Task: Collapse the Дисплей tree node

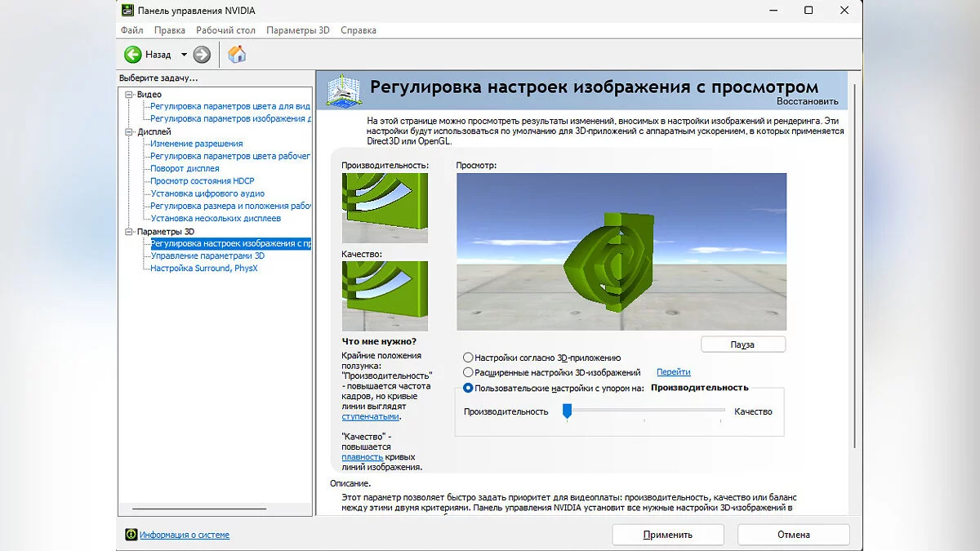Action: 128,131
